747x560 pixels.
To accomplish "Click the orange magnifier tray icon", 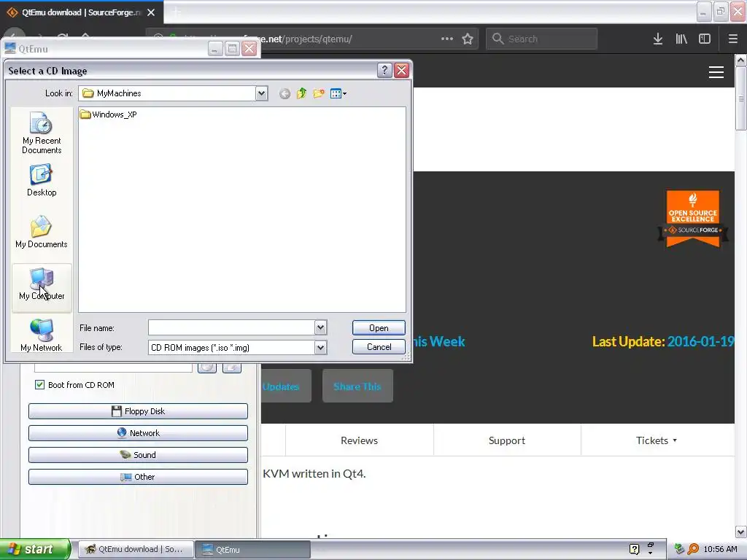I will point(693,549).
